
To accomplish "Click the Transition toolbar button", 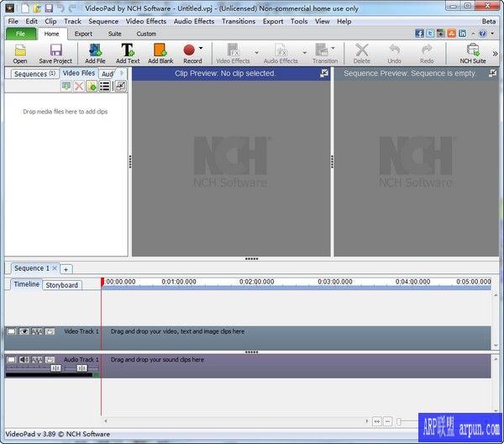I will click(324, 54).
